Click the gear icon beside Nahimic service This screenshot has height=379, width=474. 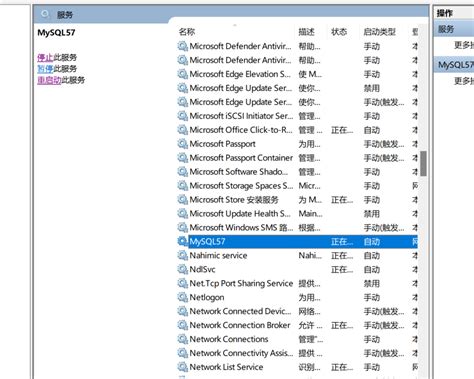(x=182, y=255)
